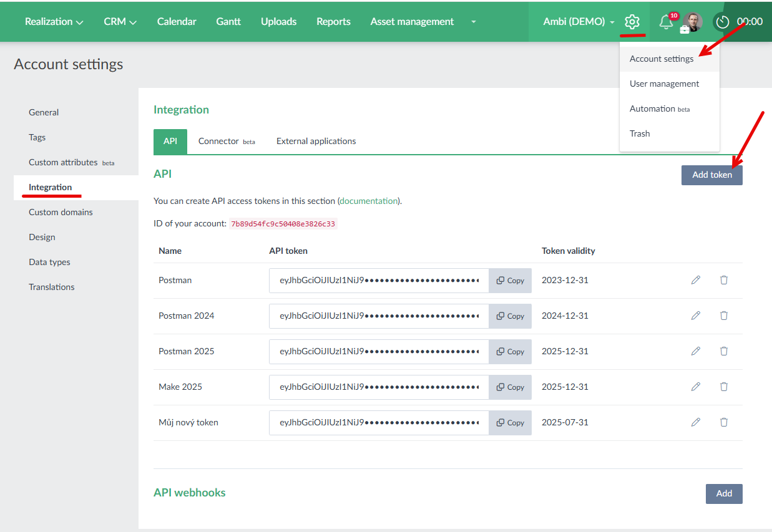Viewport: 772px width, 532px height.
Task: Expand the Realization menu dropdown
Action: pos(54,22)
